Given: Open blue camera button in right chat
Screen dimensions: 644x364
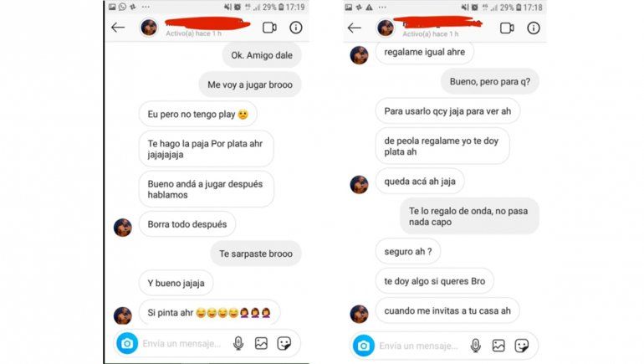Looking at the screenshot, I should 364,346.
